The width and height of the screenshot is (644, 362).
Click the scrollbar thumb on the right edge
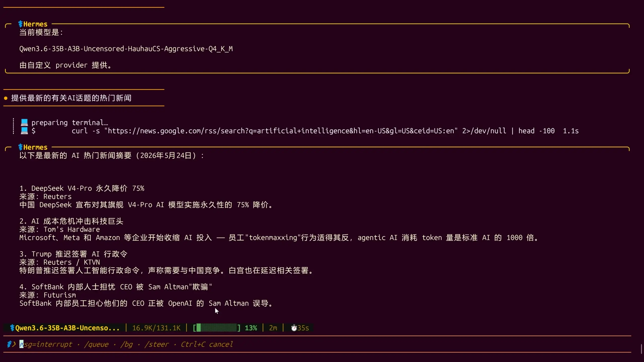(x=641, y=349)
